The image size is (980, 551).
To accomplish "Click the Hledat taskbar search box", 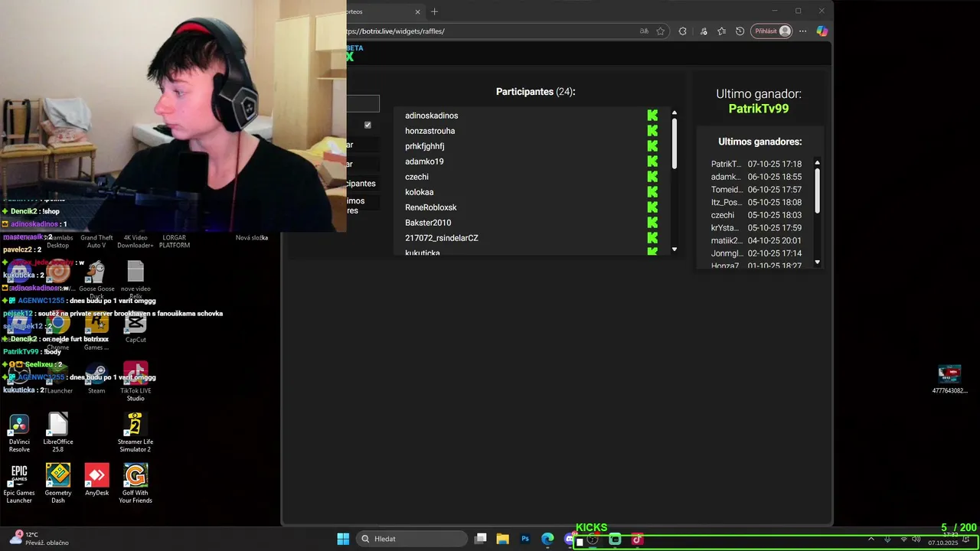I will 413,539.
